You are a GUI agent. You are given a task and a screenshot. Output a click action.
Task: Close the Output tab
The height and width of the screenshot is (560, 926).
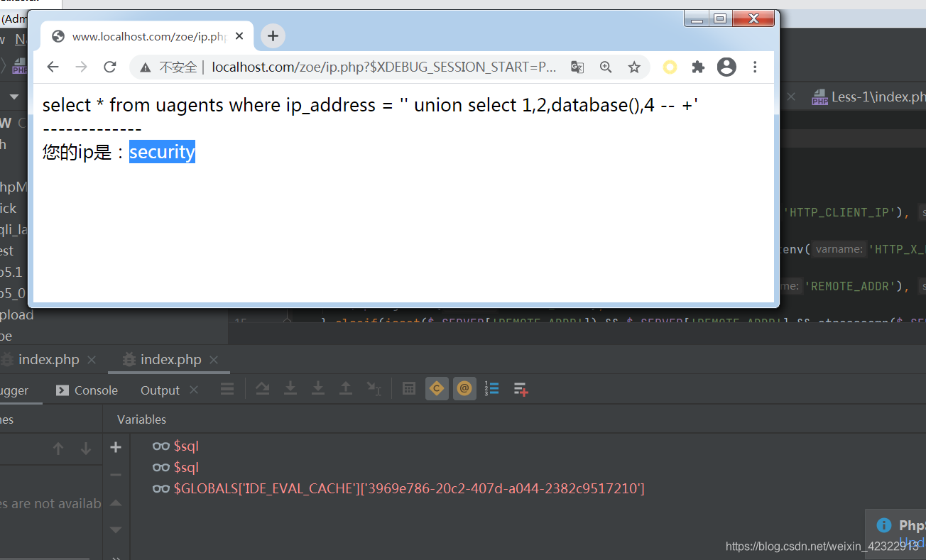point(194,390)
